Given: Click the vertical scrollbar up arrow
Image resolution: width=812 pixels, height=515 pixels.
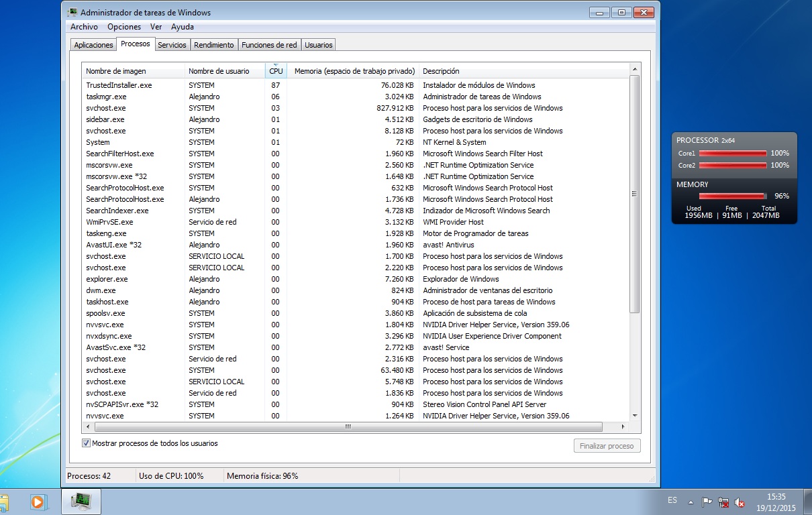Looking at the screenshot, I should point(635,69).
